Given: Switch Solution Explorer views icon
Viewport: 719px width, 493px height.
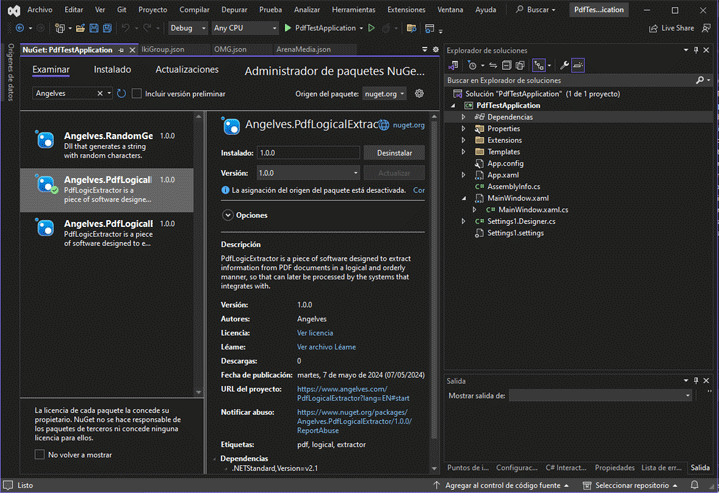Looking at the screenshot, I should coord(454,66).
